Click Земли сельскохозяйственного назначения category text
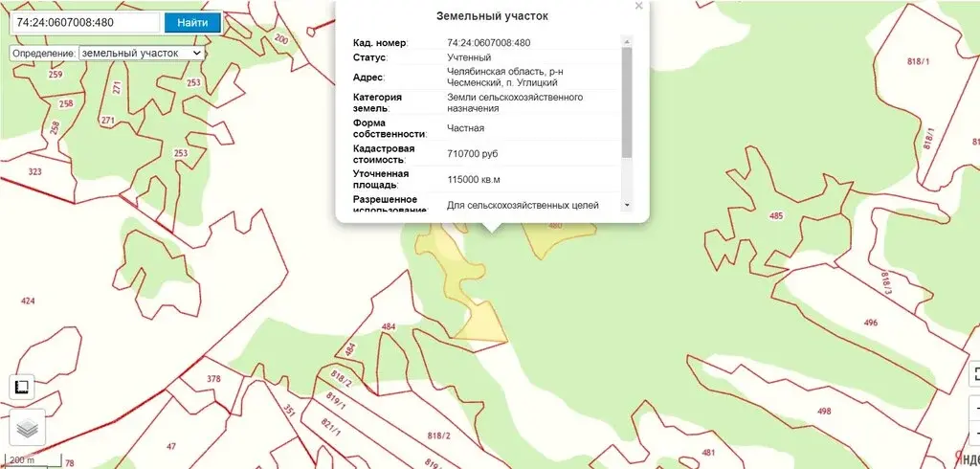Viewport: 980px width, 469px height. click(x=515, y=102)
